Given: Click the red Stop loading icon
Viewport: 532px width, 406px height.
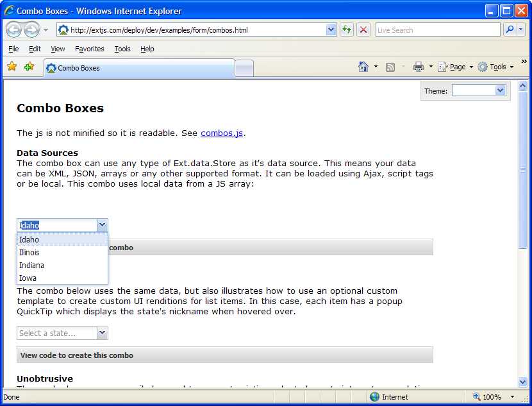Looking at the screenshot, I should [363, 30].
